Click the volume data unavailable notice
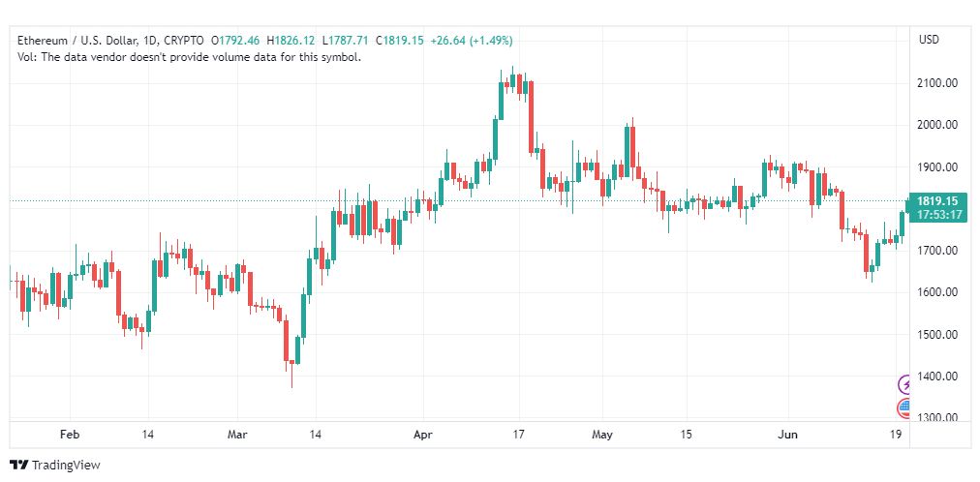This screenshot has height=482, width=980. pyautogui.click(x=190, y=57)
